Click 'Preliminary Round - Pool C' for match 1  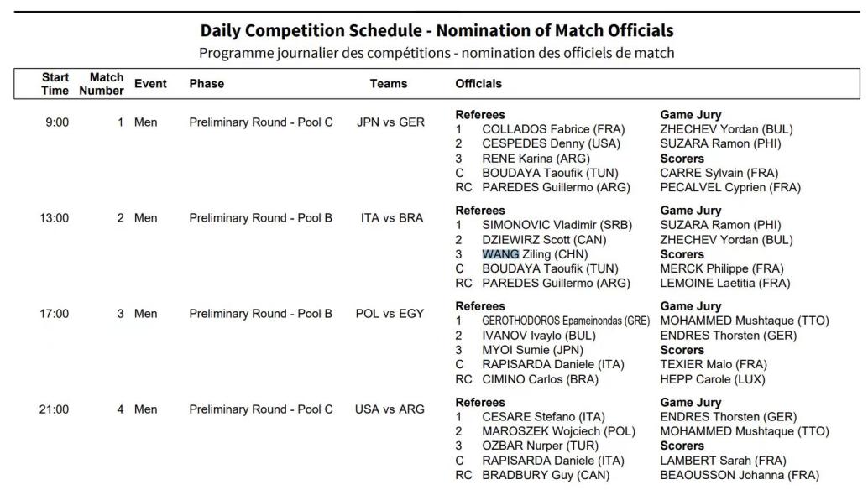coord(261,122)
